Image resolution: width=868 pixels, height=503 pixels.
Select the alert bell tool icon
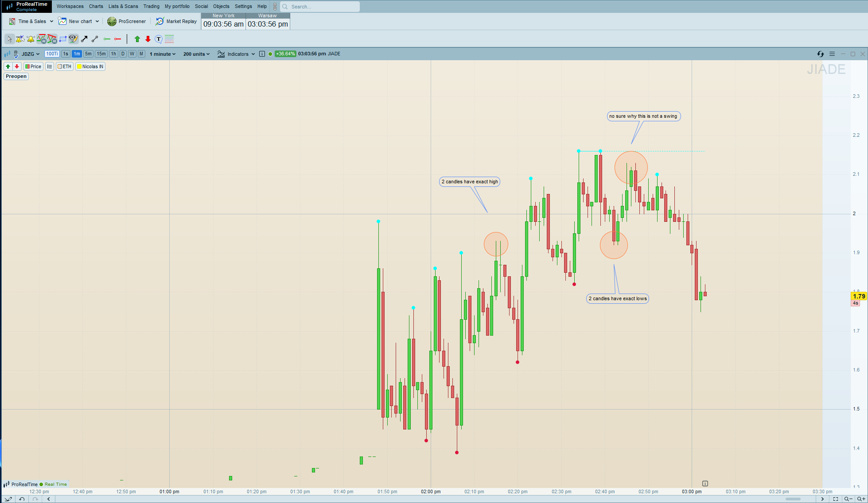point(31,39)
